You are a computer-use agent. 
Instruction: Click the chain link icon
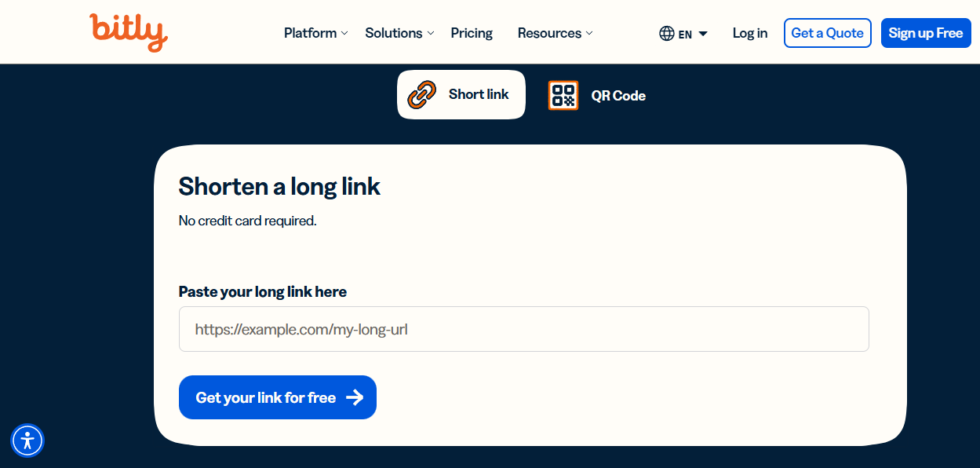point(422,95)
